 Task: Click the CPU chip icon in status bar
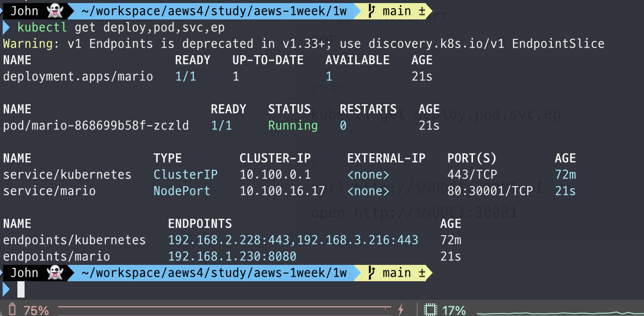[431, 310]
